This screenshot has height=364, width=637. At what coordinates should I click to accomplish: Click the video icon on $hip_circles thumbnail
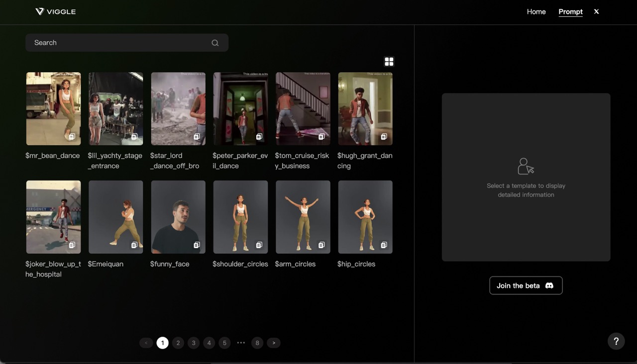pyautogui.click(x=383, y=245)
